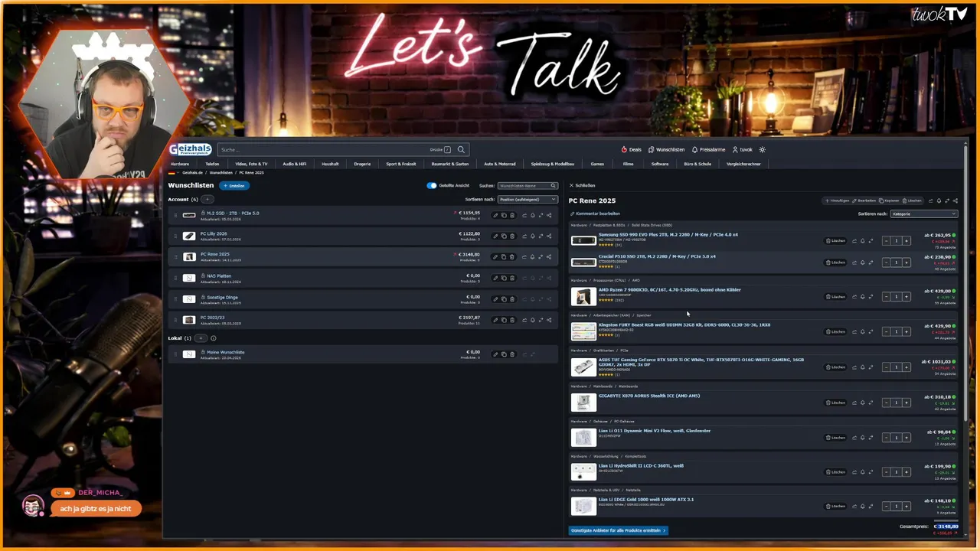The image size is (980, 551).
Task: Edit the PC Lilly 2026 wishlist (pencil)
Action: click(x=495, y=236)
